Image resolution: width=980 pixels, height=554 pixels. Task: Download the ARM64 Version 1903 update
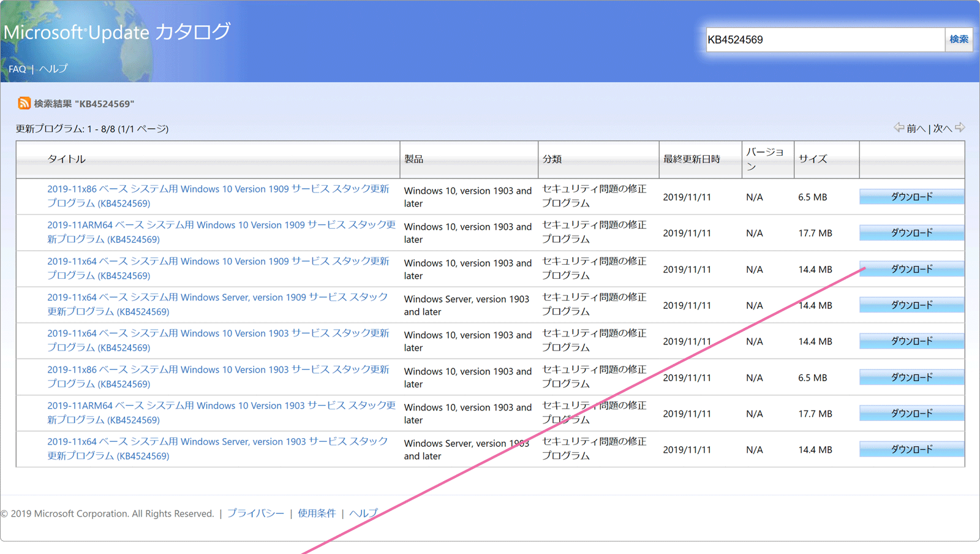click(x=911, y=414)
